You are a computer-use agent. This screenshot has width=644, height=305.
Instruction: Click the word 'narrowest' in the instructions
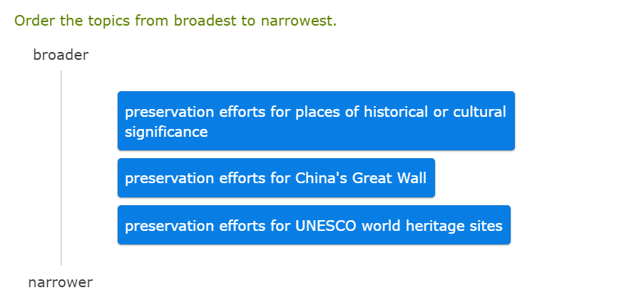click(x=297, y=21)
